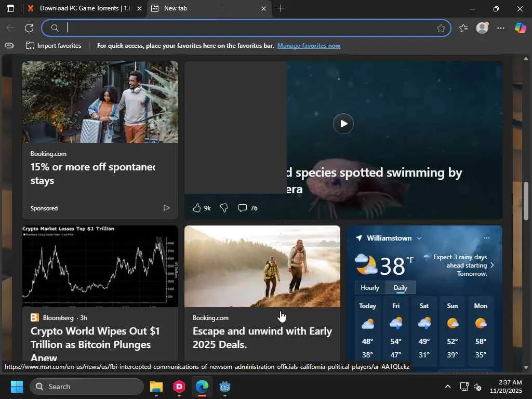Open the browser profile avatar

point(482,28)
